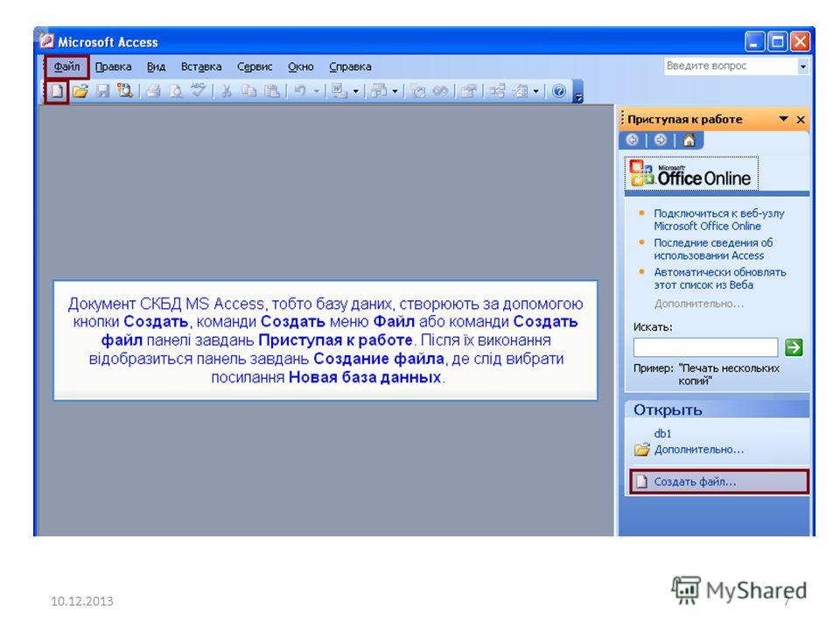Click the Office Links icon

tap(339, 92)
